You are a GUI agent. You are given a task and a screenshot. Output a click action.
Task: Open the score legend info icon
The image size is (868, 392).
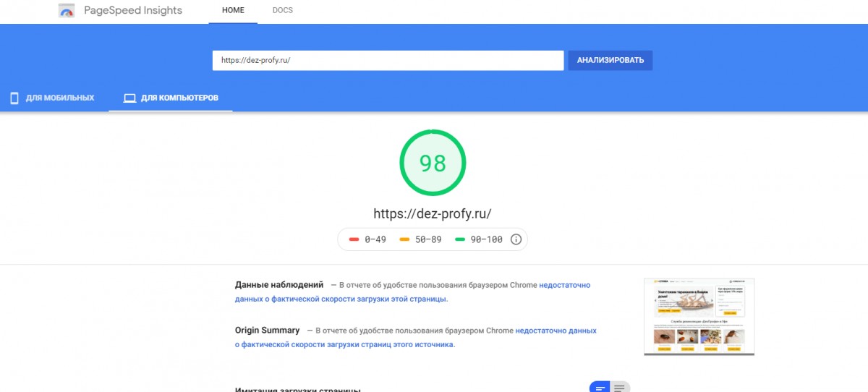click(x=516, y=239)
